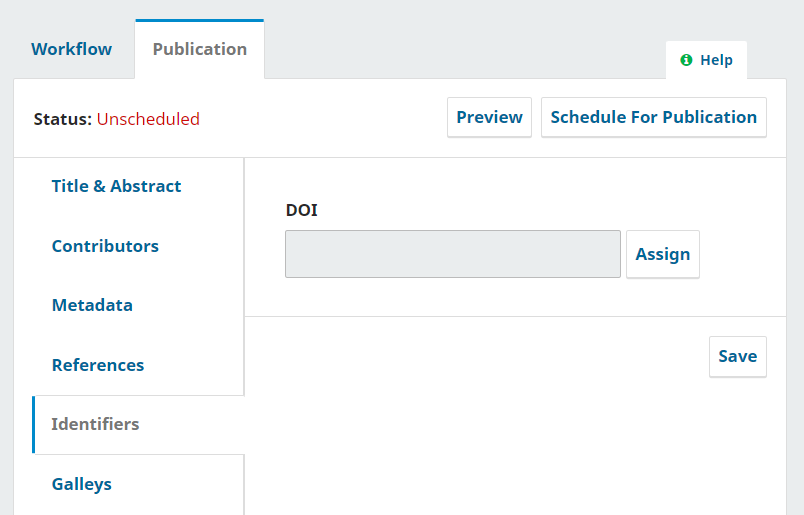The height and width of the screenshot is (515, 804).
Task: Click the green info icon beside Help
Action: 686,60
